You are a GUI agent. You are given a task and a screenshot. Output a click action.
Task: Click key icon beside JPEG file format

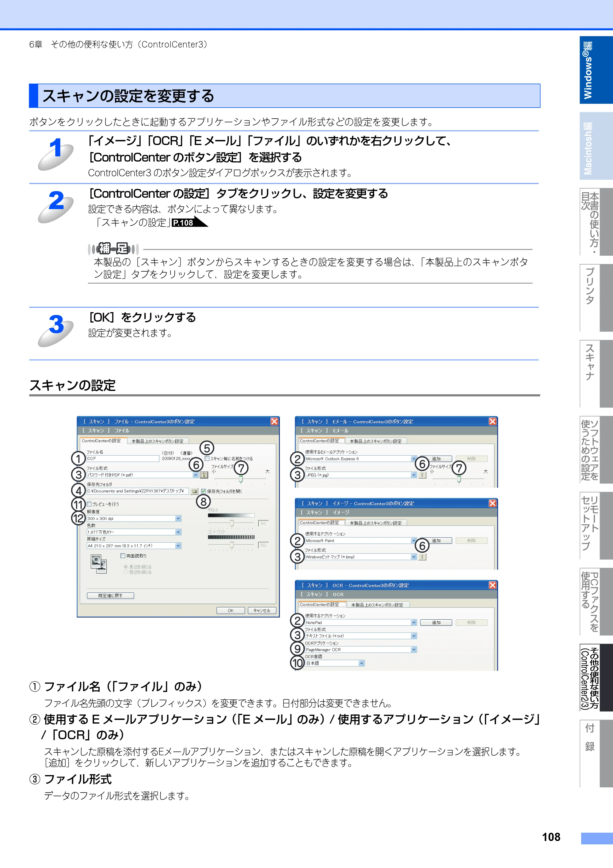tap(423, 475)
